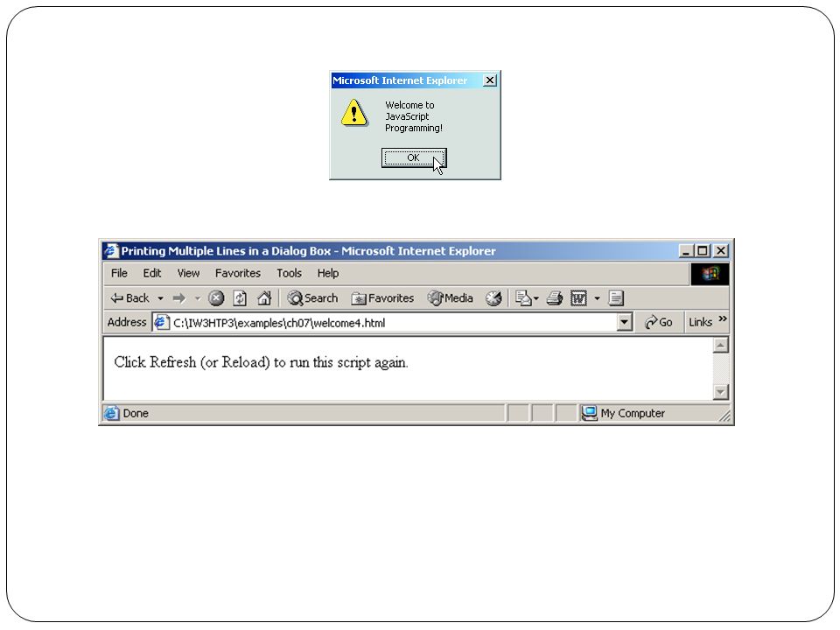
Task: Click the Go button
Action: pos(659,323)
